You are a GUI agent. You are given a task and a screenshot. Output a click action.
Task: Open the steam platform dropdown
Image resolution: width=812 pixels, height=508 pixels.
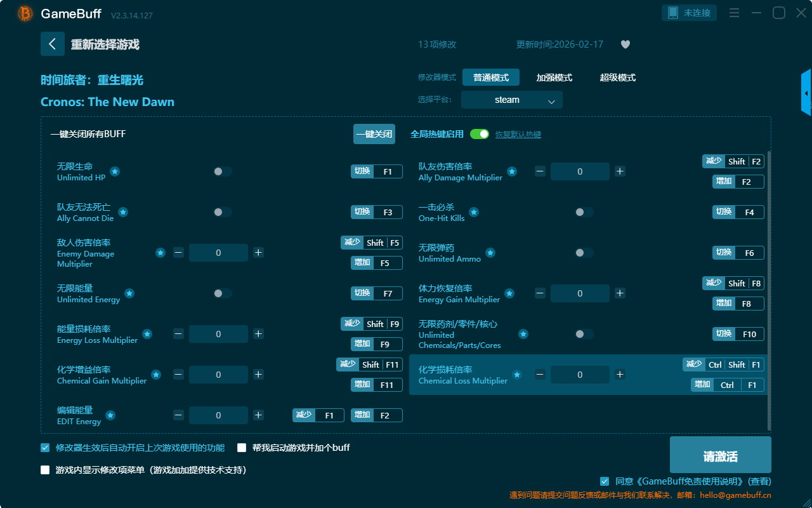[x=512, y=100]
